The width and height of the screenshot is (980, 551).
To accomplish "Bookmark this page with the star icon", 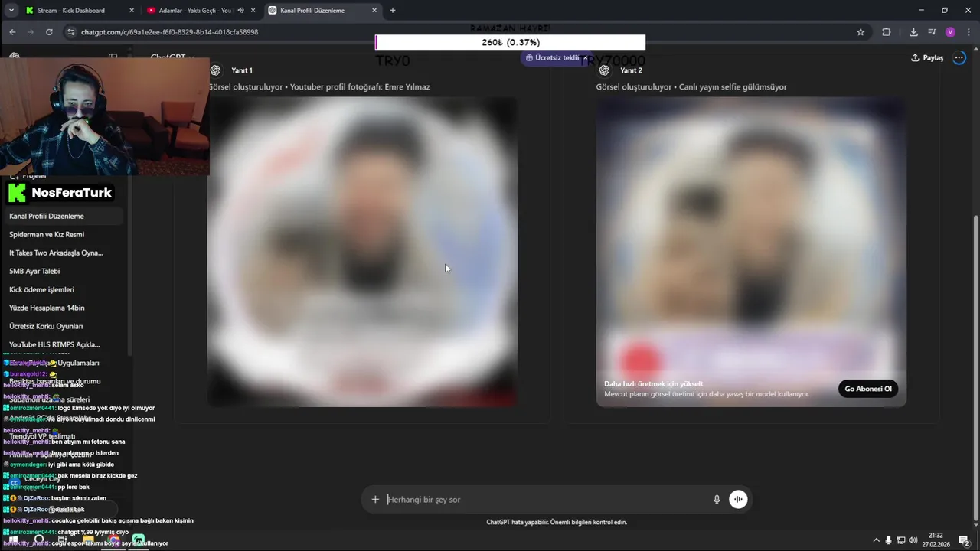I will click(x=861, y=32).
